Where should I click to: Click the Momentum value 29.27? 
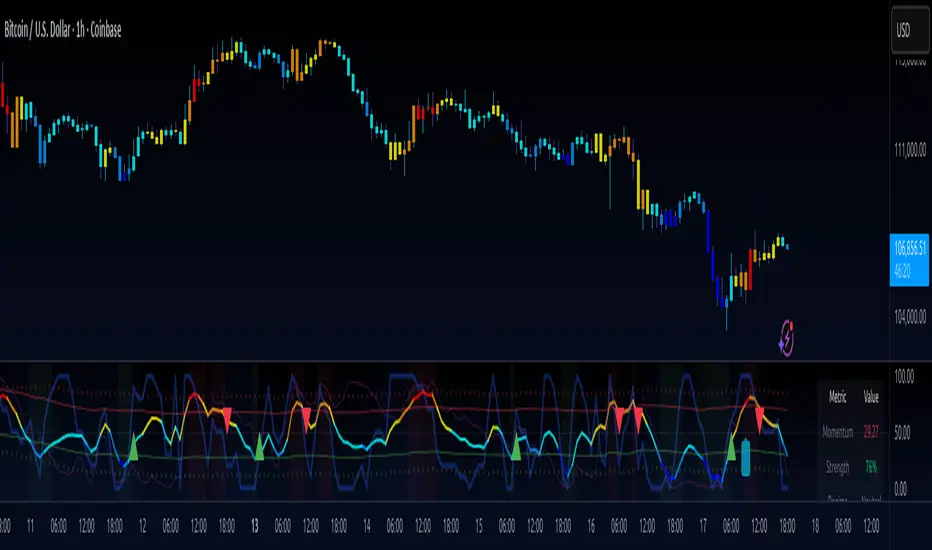[x=871, y=432]
